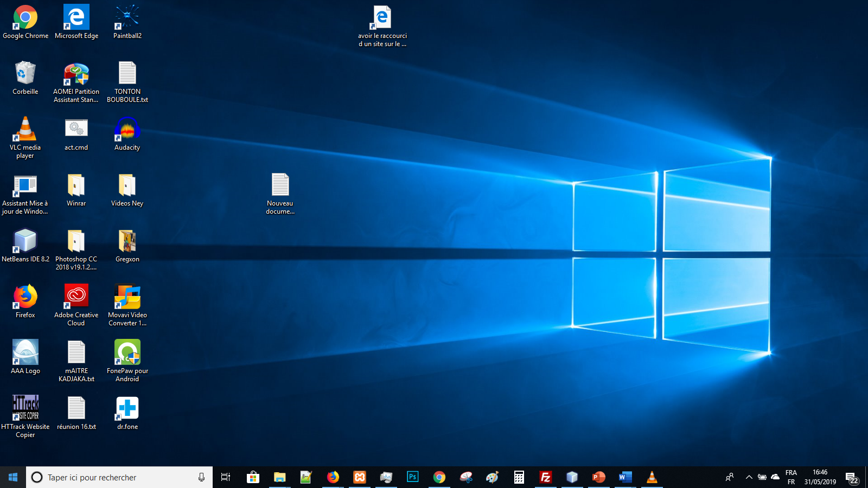Open Photoshop from the taskbar
The height and width of the screenshot is (488, 868).
pyautogui.click(x=412, y=477)
